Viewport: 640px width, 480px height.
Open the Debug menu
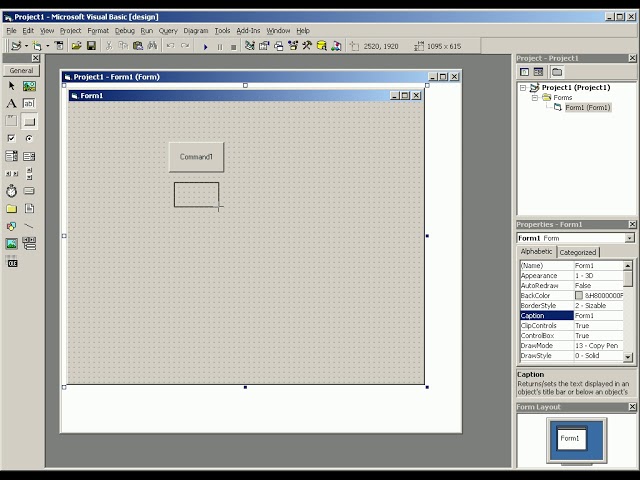click(124, 31)
